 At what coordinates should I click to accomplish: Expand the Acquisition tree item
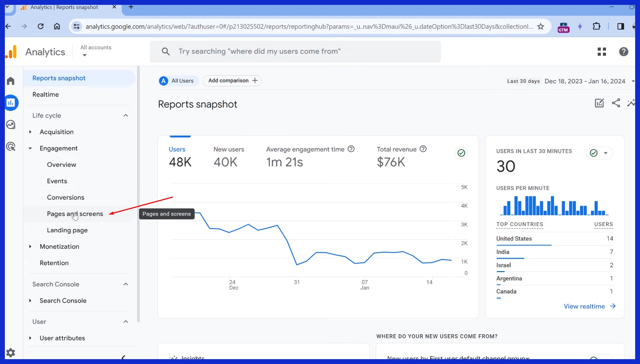pos(30,132)
